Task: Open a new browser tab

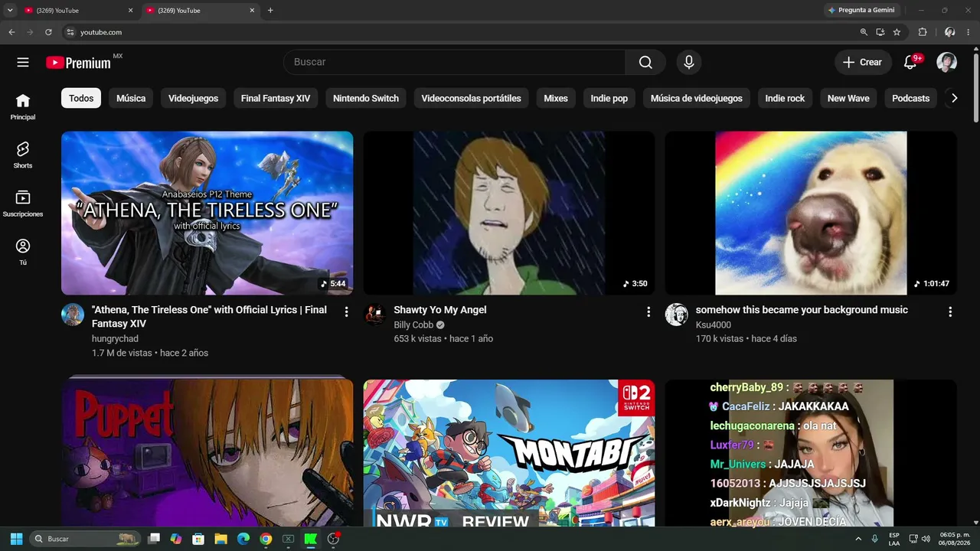Action: pos(270,11)
